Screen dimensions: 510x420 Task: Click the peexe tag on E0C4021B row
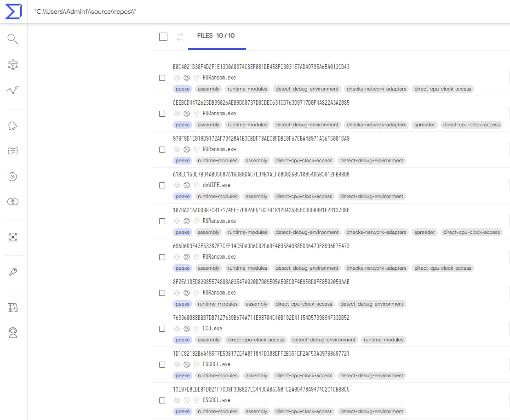(x=183, y=89)
